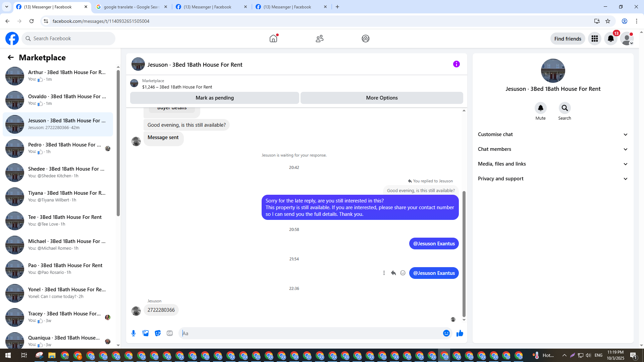React to the last @Jesuson Exantus message
The height and width of the screenshot is (362, 644).
point(403,273)
